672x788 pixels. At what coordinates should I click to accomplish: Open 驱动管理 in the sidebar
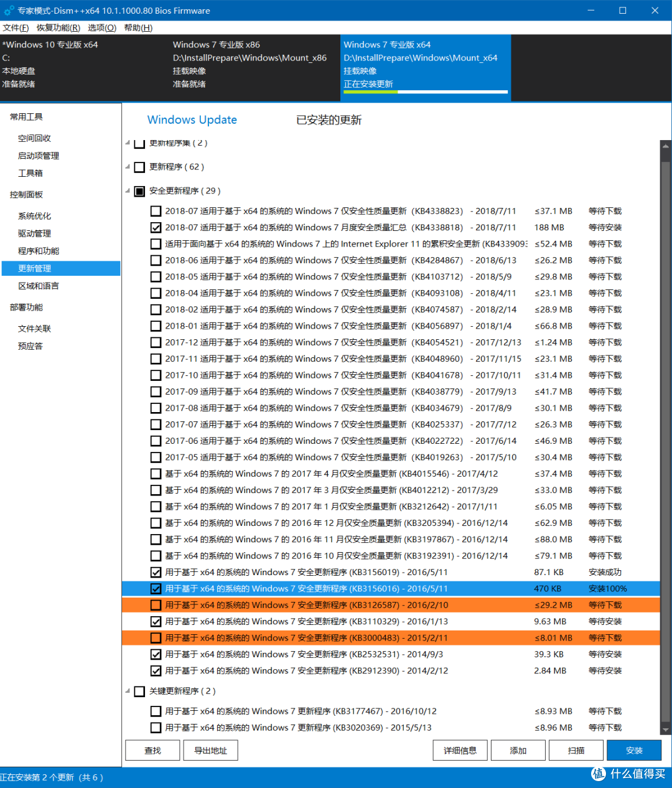pos(35,233)
